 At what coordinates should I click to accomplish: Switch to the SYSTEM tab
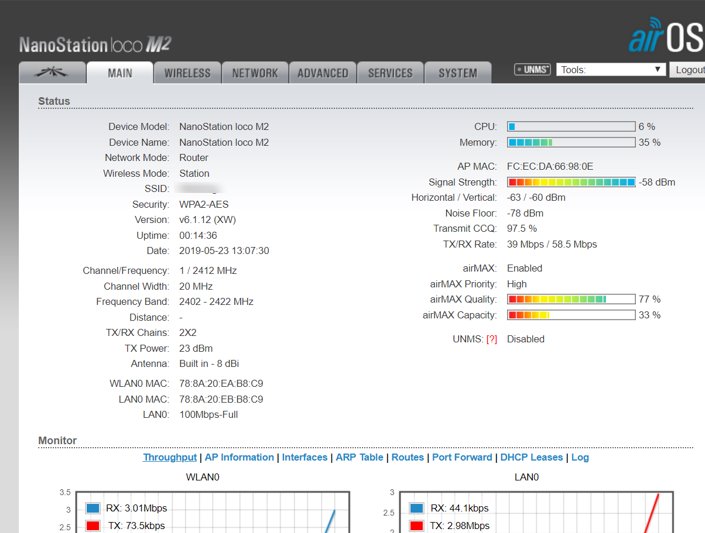tap(458, 73)
